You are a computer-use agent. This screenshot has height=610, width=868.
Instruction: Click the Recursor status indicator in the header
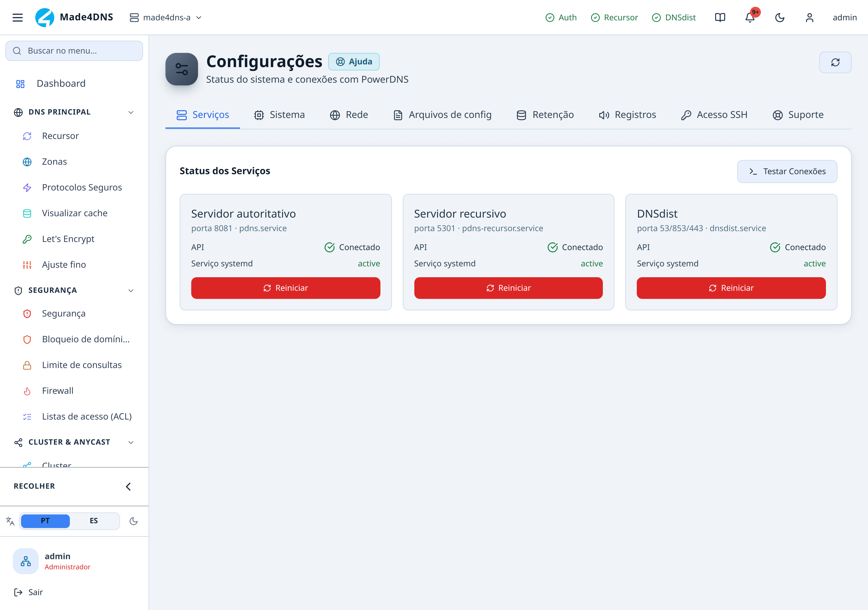click(614, 17)
